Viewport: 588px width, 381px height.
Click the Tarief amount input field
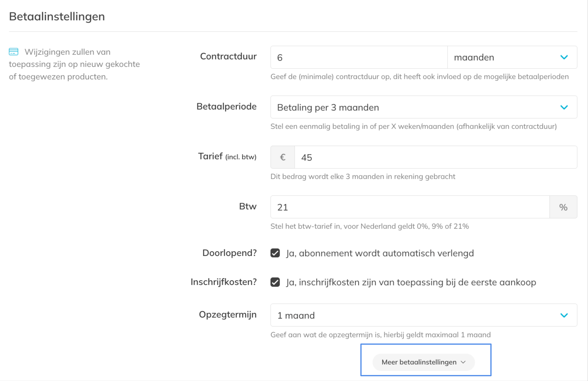click(435, 157)
